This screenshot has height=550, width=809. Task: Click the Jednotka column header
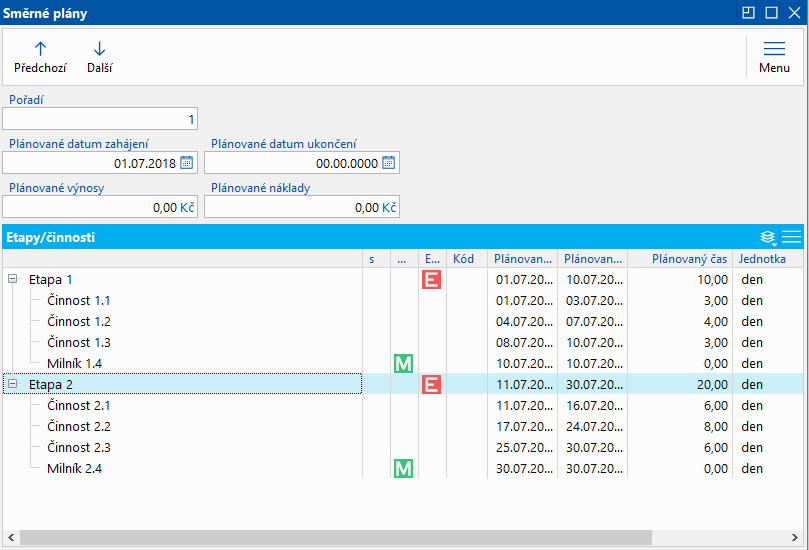(768, 259)
